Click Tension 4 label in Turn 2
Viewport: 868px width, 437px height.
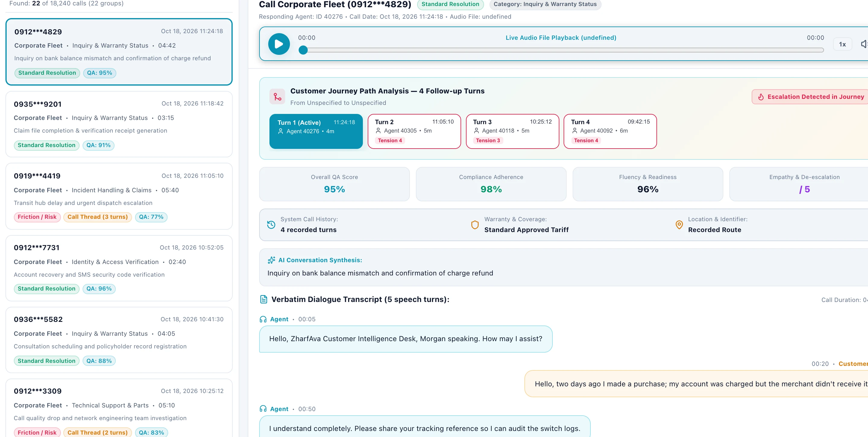click(390, 140)
